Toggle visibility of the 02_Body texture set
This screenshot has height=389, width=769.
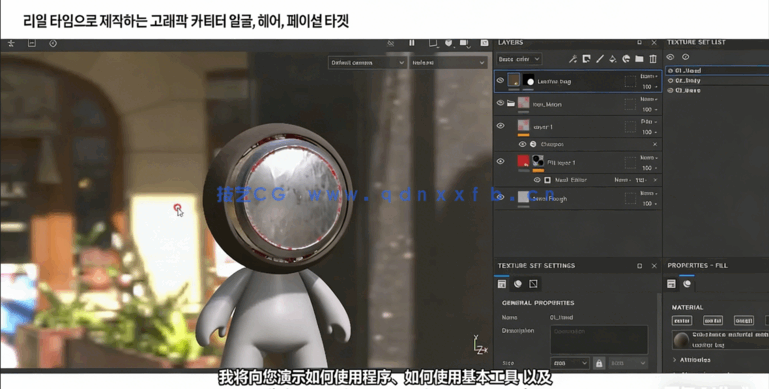click(x=670, y=80)
